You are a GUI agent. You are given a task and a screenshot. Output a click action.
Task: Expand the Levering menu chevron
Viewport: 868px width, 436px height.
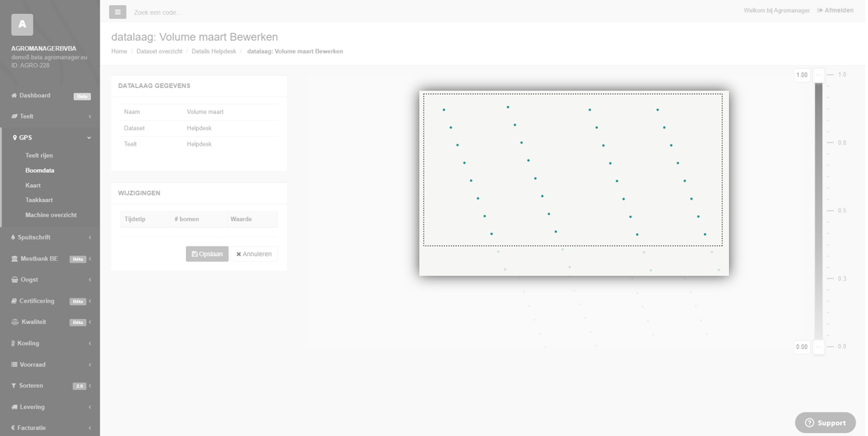(x=89, y=407)
